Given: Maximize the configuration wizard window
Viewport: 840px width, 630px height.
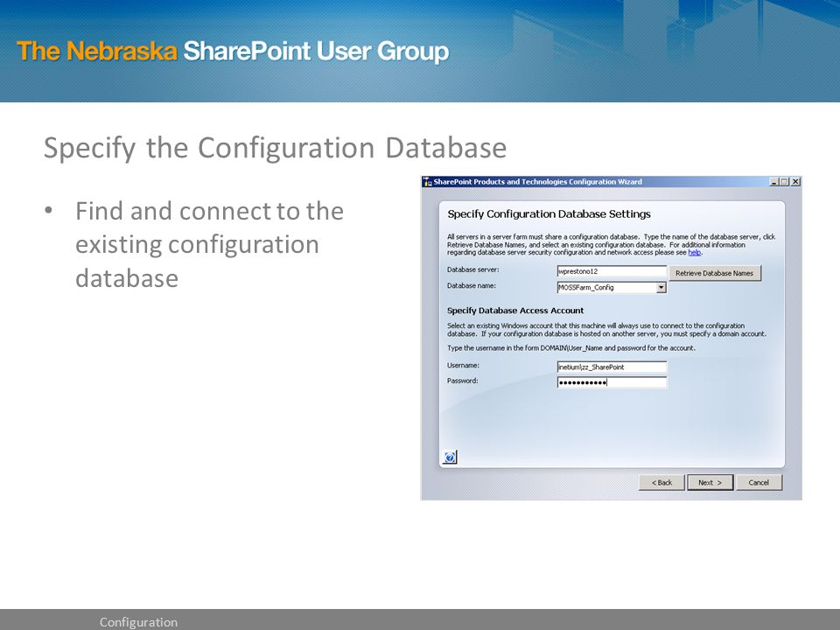Looking at the screenshot, I should (784, 182).
